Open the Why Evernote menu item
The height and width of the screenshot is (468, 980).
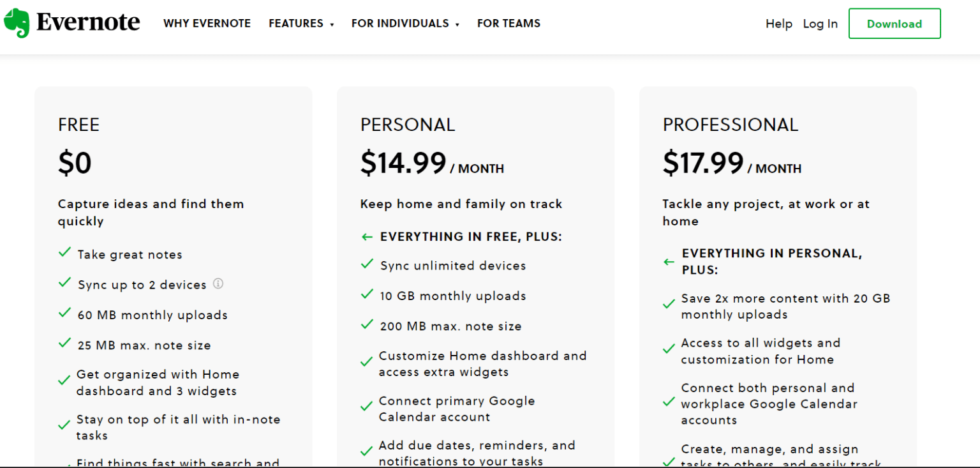click(207, 24)
